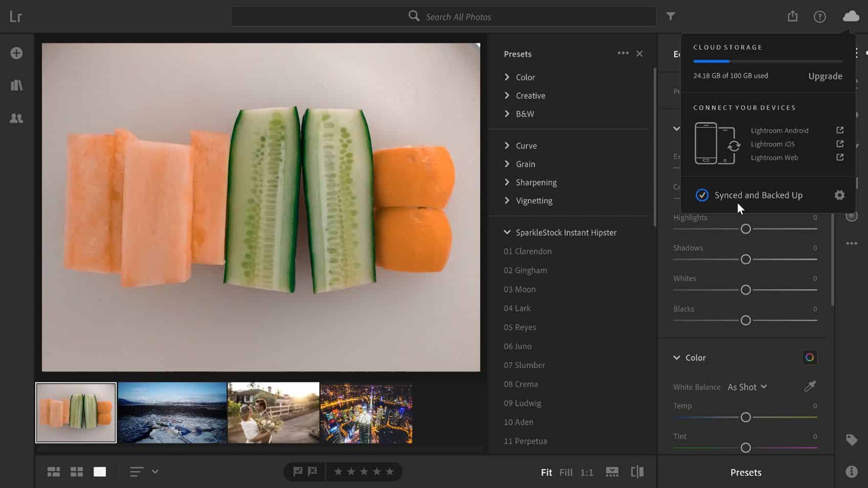Toggle the filmstrip visibility icon
The height and width of the screenshot is (488, 868).
[612, 472]
